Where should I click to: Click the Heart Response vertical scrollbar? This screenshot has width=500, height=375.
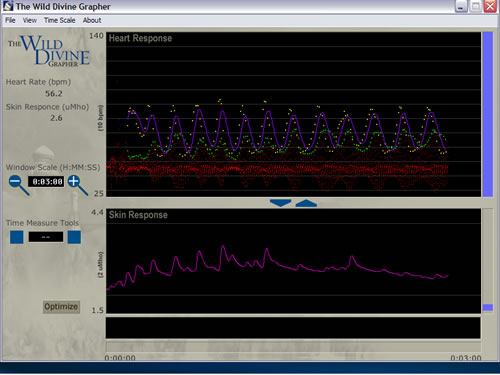point(488,114)
